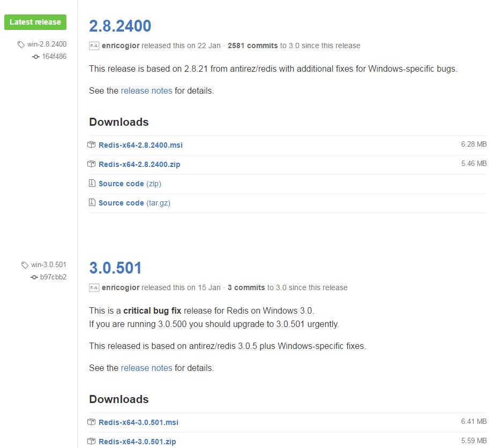This screenshot has width=494, height=448.
Task: Click the tag icon beside win-3.0.501
Action: pos(25,265)
